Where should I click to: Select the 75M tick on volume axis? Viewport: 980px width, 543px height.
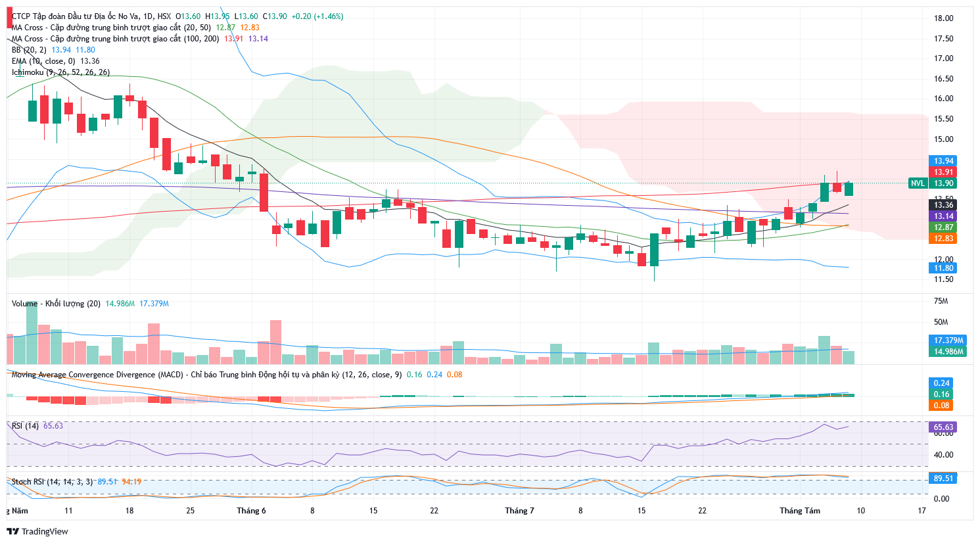coord(941,301)
